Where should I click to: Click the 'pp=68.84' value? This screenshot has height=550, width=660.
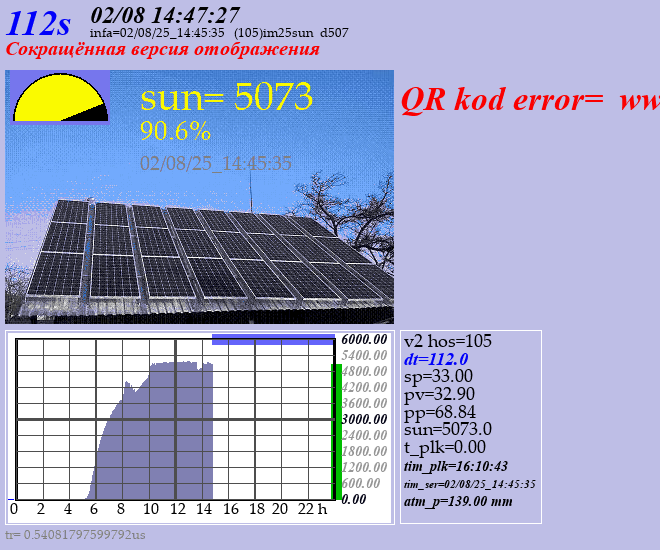pyautogui.click(x=440, y=412)
